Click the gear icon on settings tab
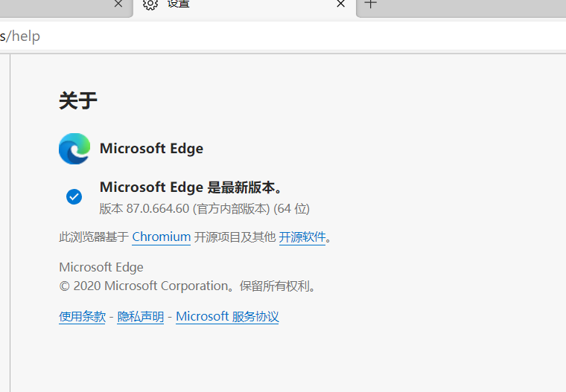Image resolution: width=566 pixels, height=392 pixels. point(150,4)
